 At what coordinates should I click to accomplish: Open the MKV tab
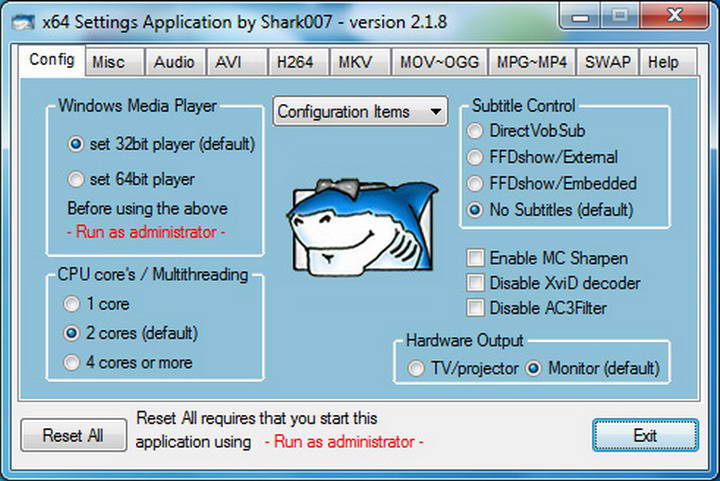click(360, 62)
